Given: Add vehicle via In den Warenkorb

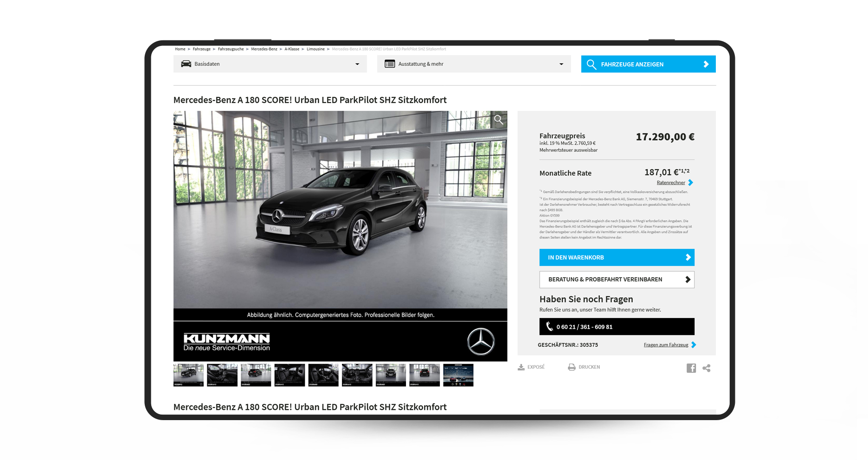Looking at the screenshot, I should [x=617, y=257].
